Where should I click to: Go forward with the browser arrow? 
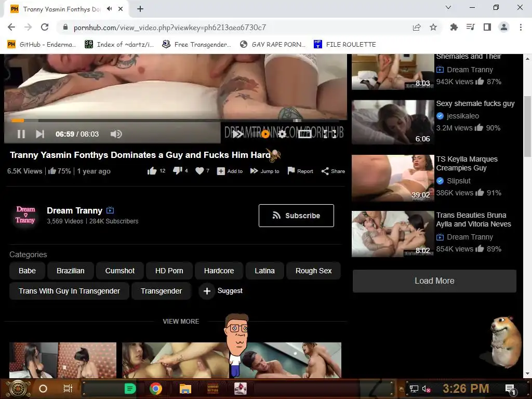point(28,27)
